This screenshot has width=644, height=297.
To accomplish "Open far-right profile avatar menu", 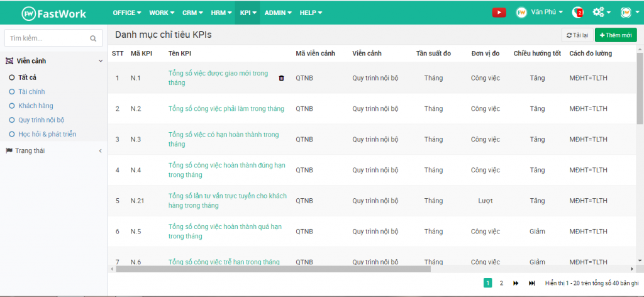I will click(x=628, y=13).
